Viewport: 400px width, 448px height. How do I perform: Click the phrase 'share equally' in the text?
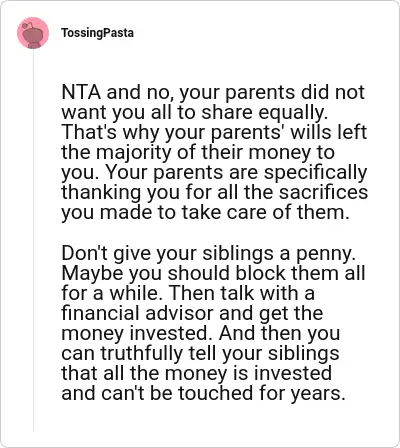[265, 113]
